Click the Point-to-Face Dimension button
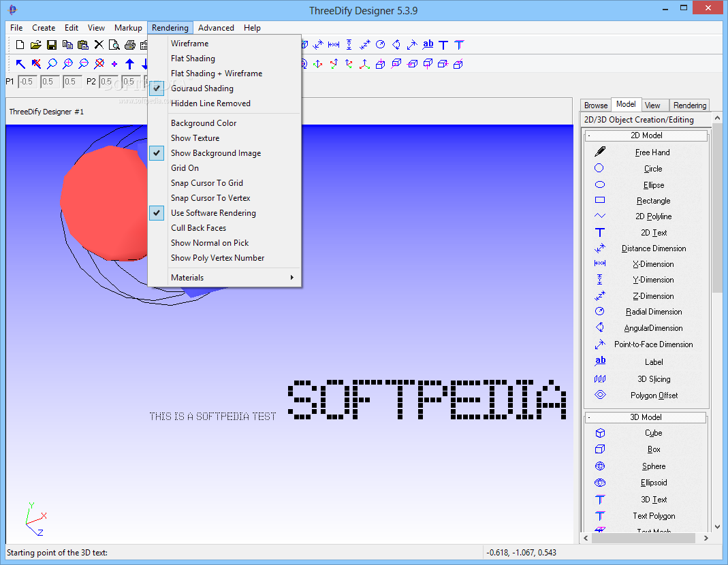Image resolution: width=728 pixels, height=565 pixels. (x=653, y=344)
